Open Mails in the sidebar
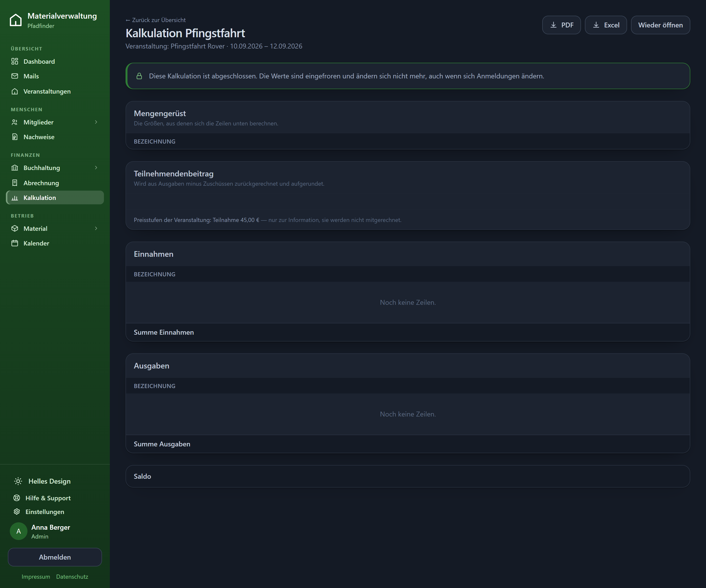 pyautogui.click(x=55, y=76)
